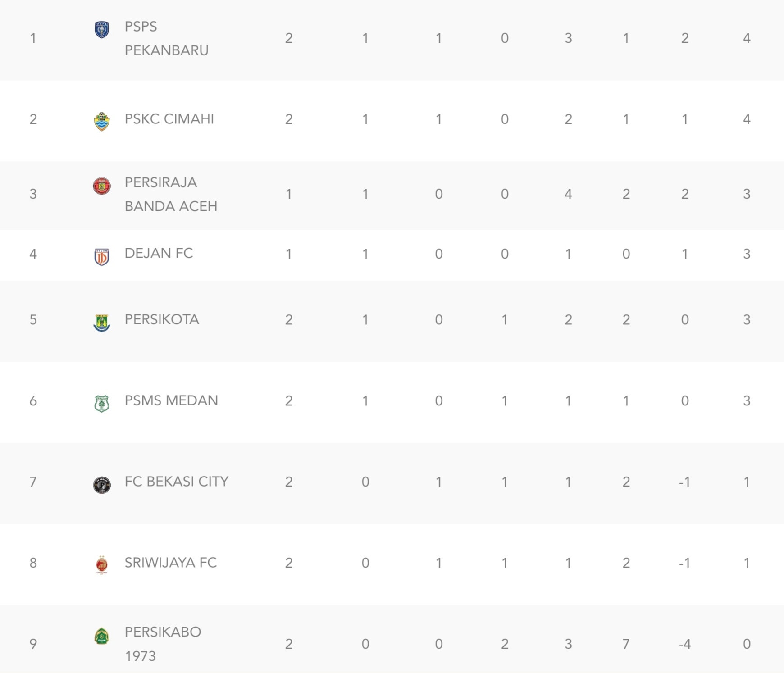Select the PERSIKOTA team name
Image resolution: width=784 pixels, height=673 pixels.
pos(162,319)
